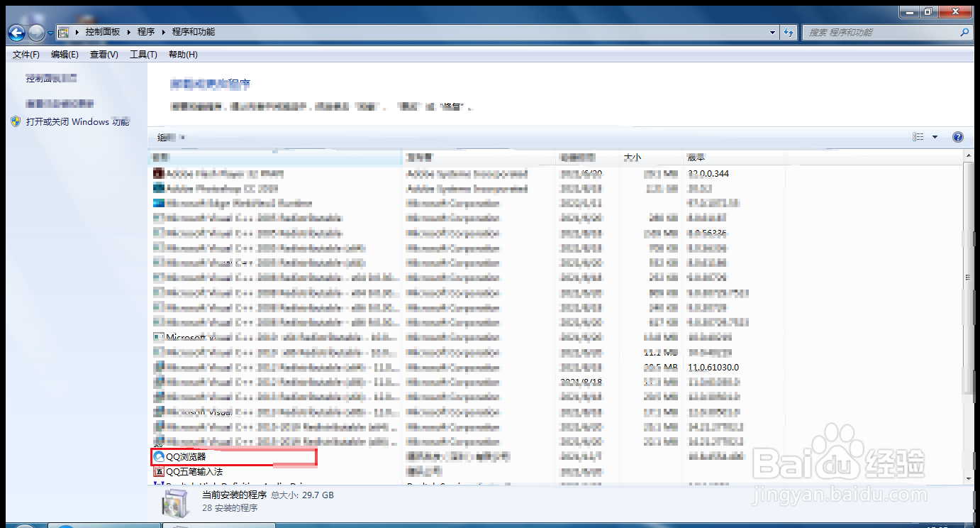This screenshot has height=528, width=980.
Task: Open the 编辑(E) menu
Action: 65,55
